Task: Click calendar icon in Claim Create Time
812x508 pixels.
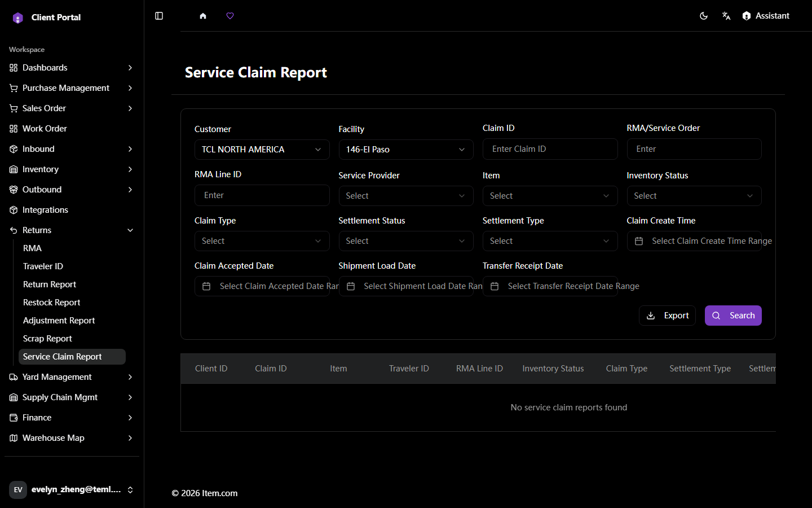Action: pos(639,241)
